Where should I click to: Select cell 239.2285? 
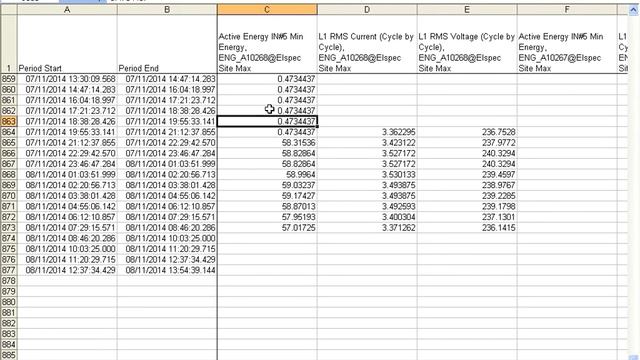click(x=467, y=196)
